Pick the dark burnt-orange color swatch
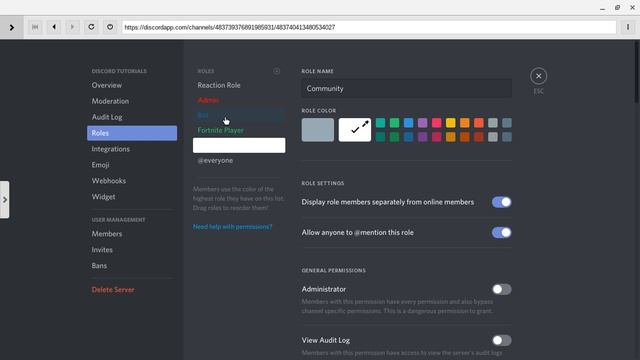640x360 pixels. coord(464,137)
